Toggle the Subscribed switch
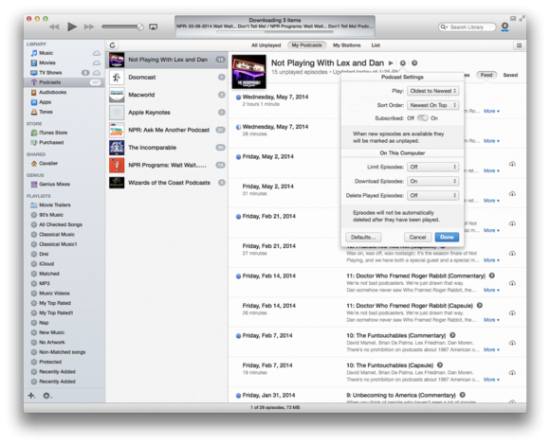550x445 pixels. coord(423,118)
